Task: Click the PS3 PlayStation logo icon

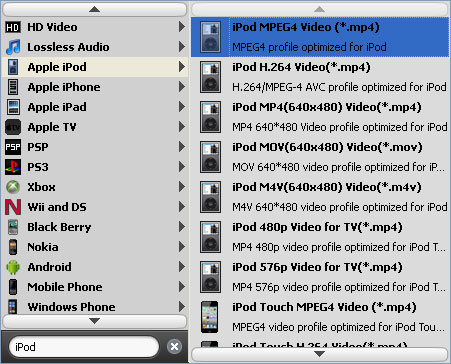Action: coord(13,167)
